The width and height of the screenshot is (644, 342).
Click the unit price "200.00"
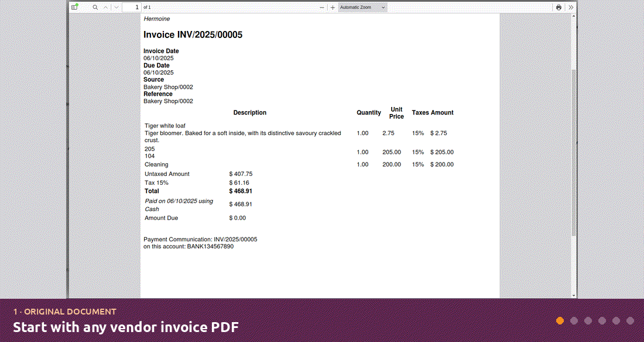tap(392, 164)
